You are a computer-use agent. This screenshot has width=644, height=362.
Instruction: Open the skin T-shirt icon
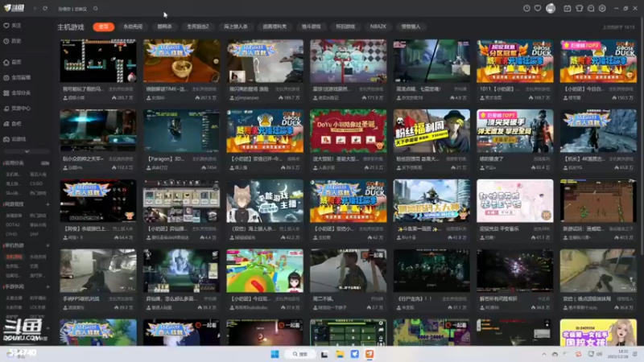[580, 8]
